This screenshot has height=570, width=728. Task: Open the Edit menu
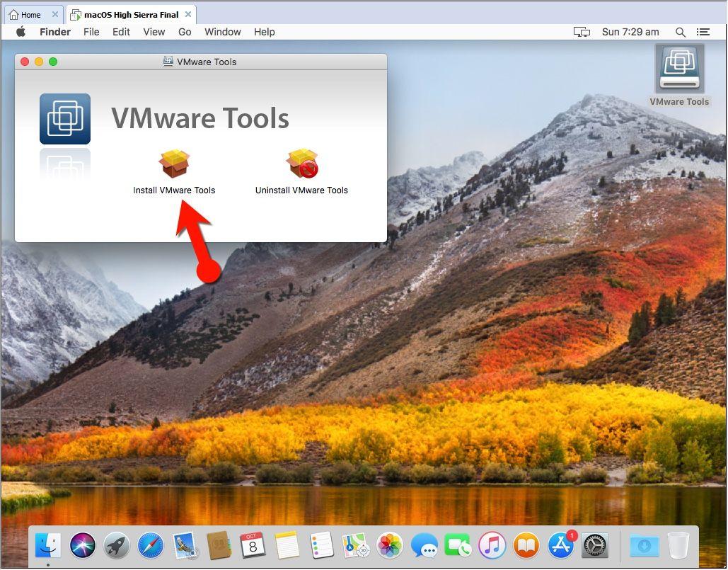121,32
